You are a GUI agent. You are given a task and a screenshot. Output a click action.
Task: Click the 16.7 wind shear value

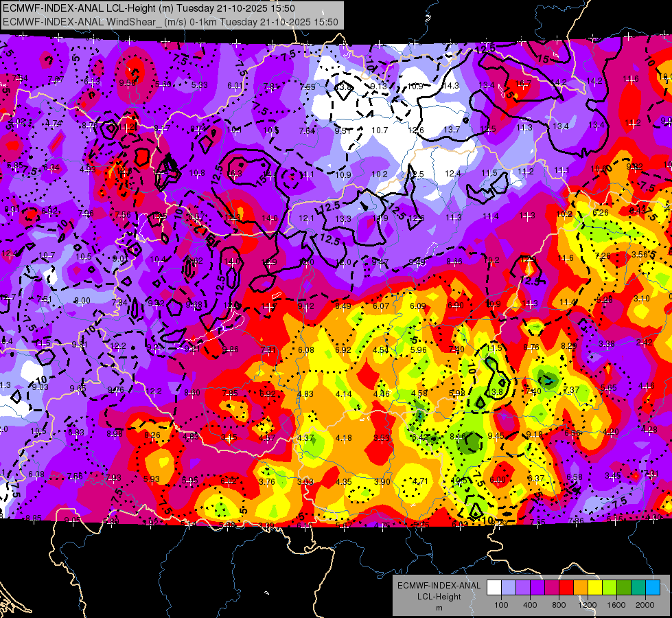click(x=523, y=83)
